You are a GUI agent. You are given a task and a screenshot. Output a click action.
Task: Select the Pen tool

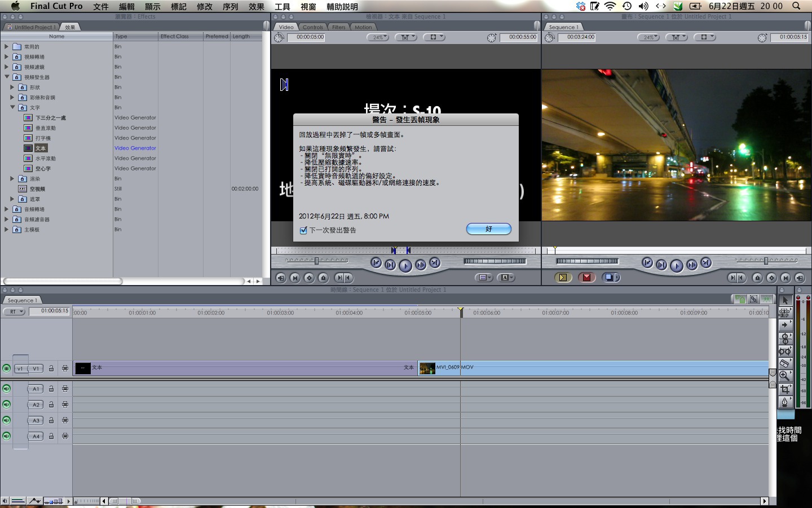click(785, 401)
